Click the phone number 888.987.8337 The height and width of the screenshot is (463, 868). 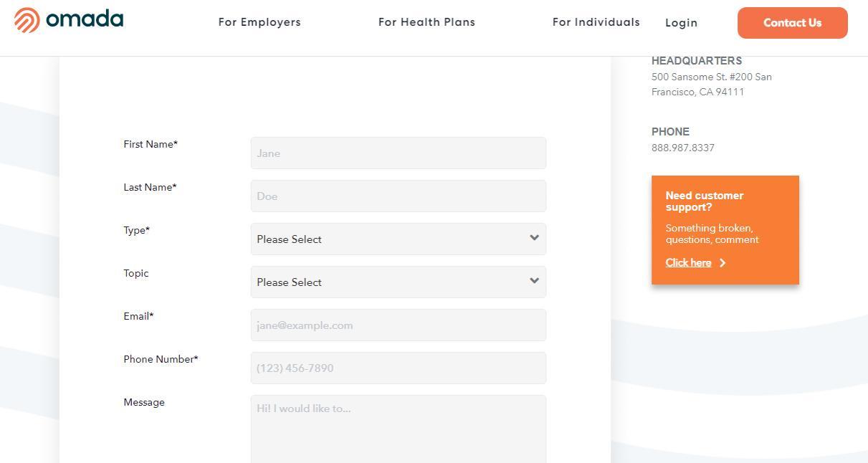point(682,148)
